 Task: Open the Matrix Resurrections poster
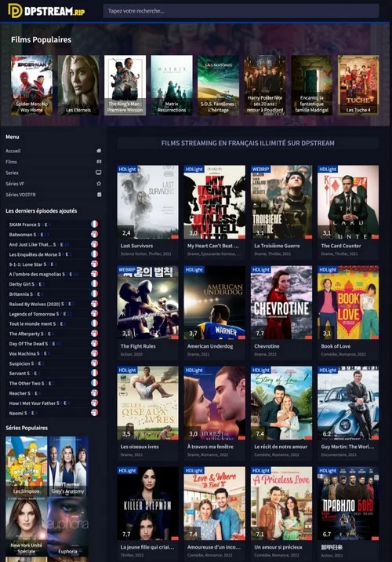(x=172, y=85)
